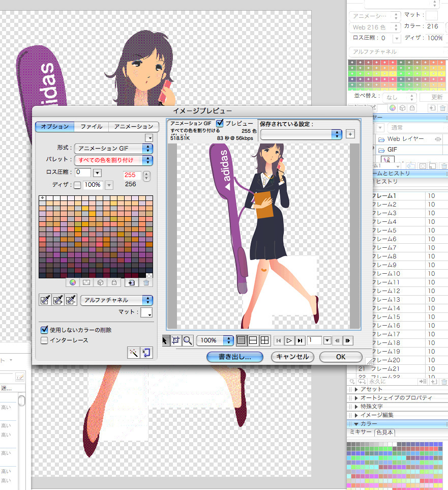Click the color wheel icon in Optimize panel
The width and height of the screenshot is (448, 490).
coord(393,108)
